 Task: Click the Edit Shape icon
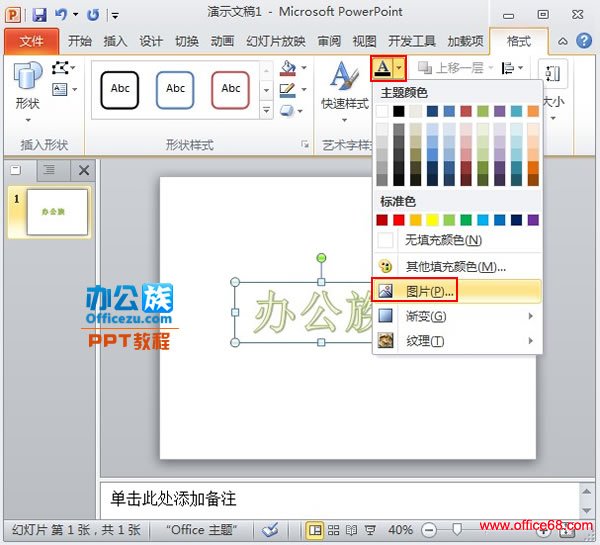pyautogui.click(x=60, y=68)
